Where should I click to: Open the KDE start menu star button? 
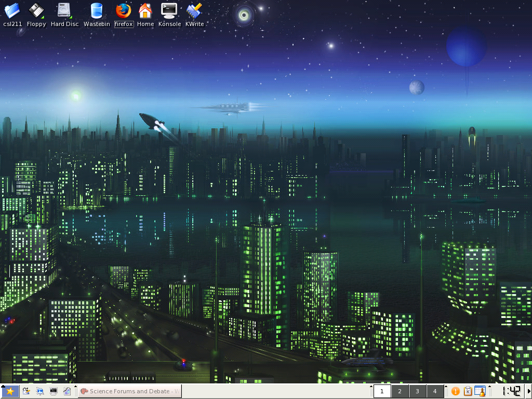pyautogui.click(x=10, y=391)
